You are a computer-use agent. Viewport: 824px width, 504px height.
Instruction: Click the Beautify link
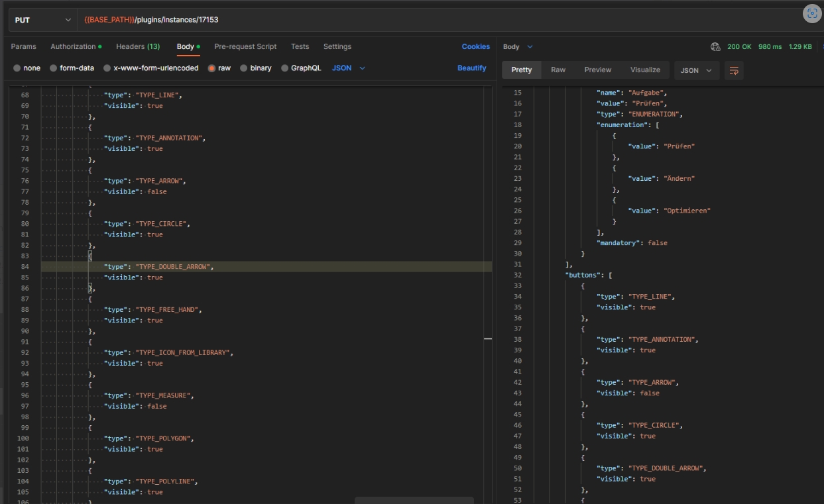tap(471, 68)
